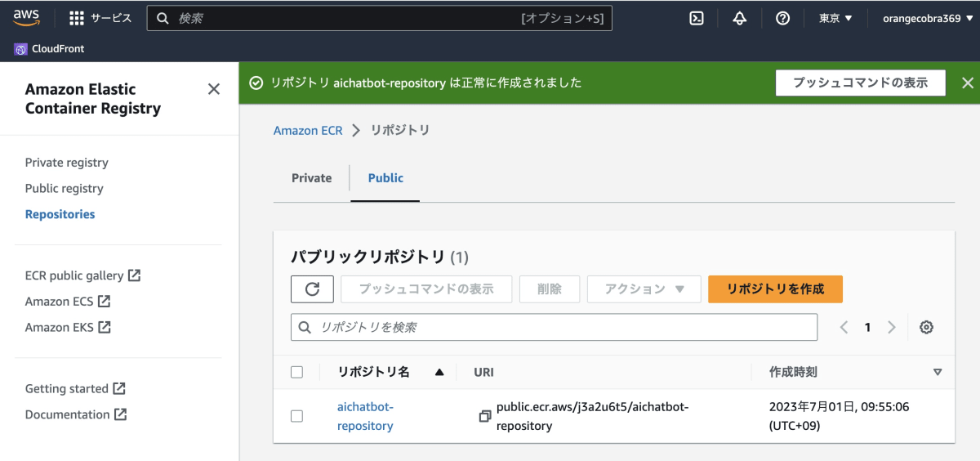Open the Amazon ECS link
Viewport: 980px width, 461px height.
coord(59,301)
